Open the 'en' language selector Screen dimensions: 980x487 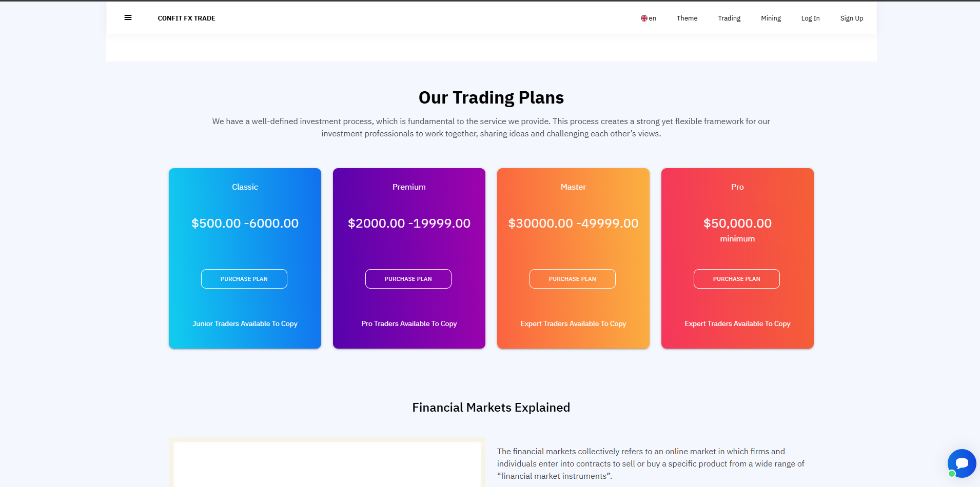tap(653, 18)
